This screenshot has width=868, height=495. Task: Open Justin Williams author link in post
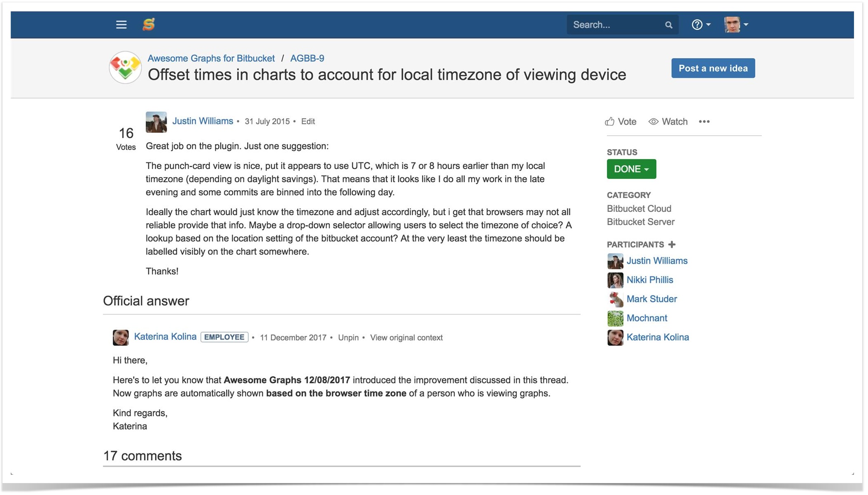[x=203, y=121]
